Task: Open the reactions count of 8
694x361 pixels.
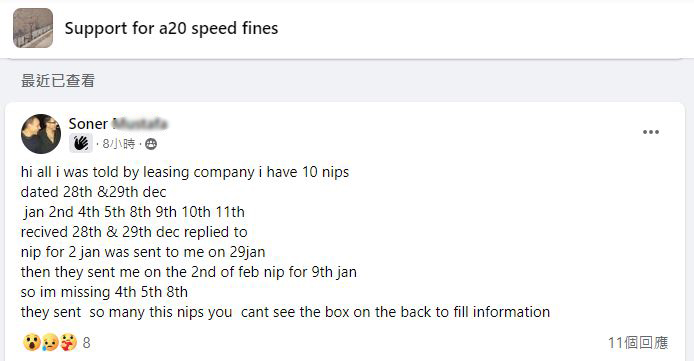Action: (86, 343)
